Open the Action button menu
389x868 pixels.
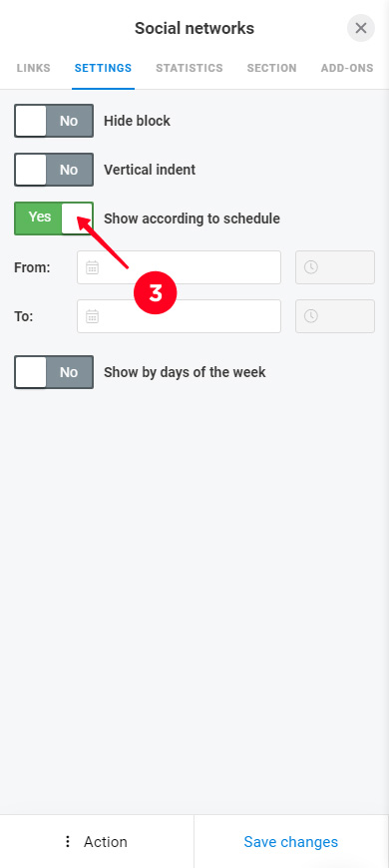coord(97,842)
